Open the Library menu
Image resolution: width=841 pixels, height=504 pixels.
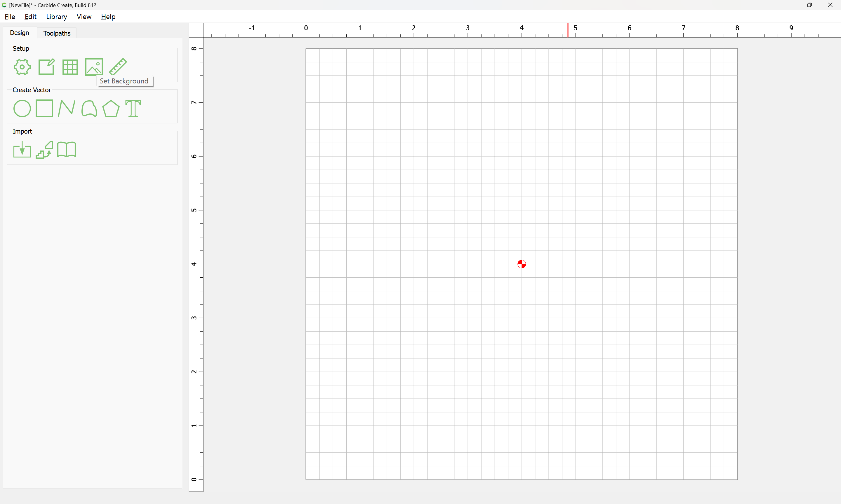click(x=56, y=17)
